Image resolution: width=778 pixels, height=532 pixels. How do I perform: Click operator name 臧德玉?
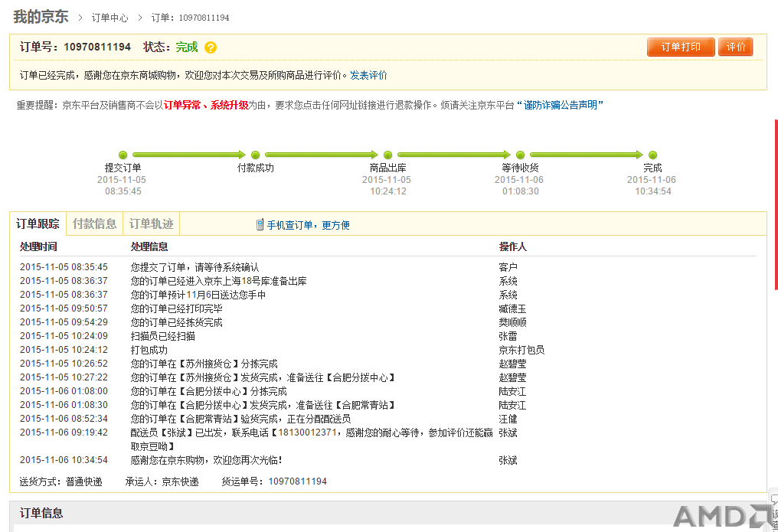[x=512, y=309]
